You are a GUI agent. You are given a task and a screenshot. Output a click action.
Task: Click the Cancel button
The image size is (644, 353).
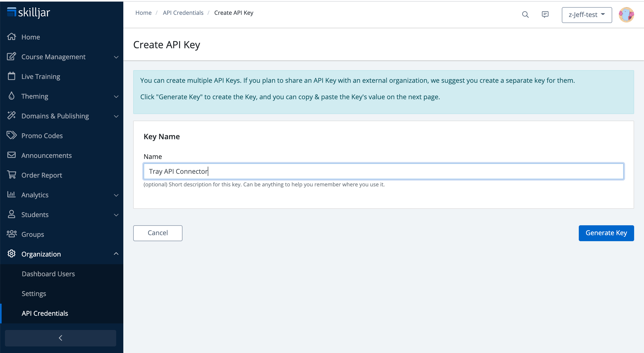pos(158,233)
